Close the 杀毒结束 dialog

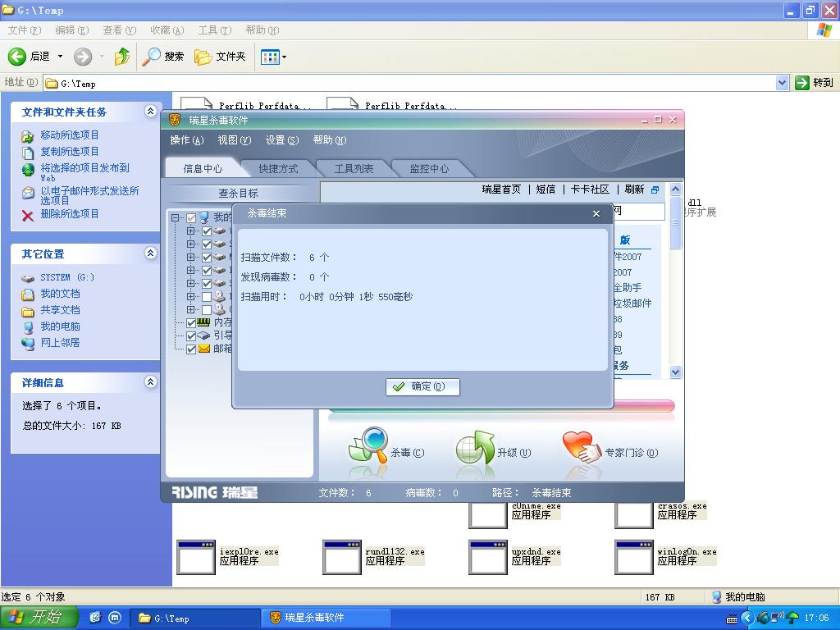tap(596, 214)
